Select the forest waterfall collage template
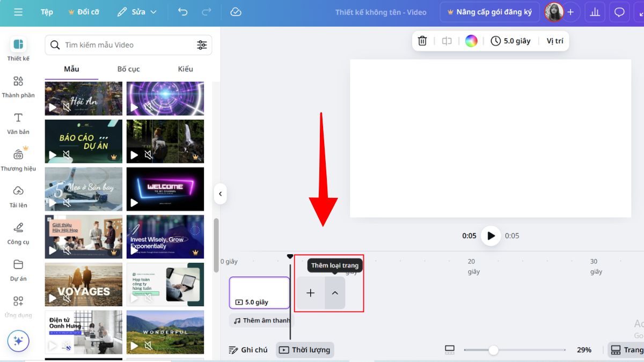The width and height of the screenshot is (644, 362). 165,142
